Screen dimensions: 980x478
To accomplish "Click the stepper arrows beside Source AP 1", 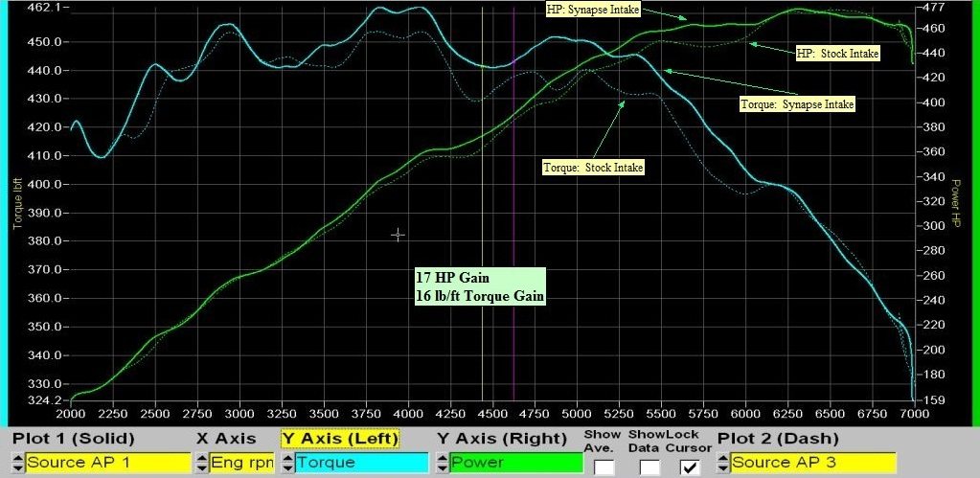I will (x=18, y=463).
